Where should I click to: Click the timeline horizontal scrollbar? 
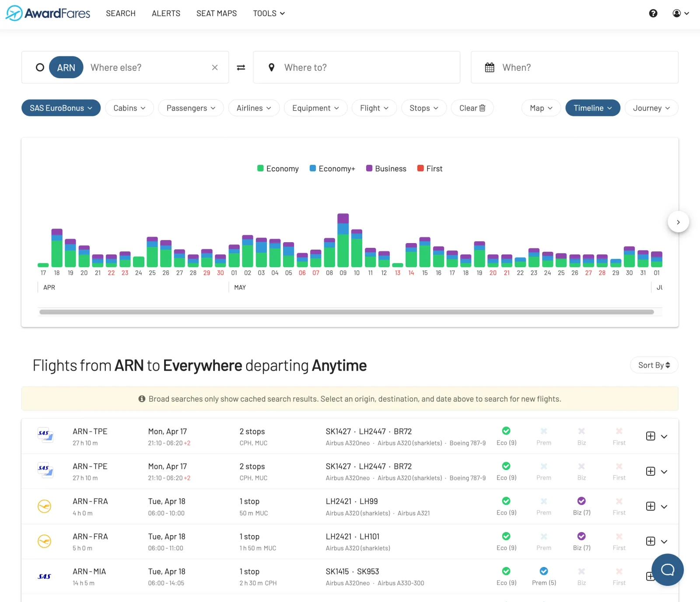(x=346, y=312)
